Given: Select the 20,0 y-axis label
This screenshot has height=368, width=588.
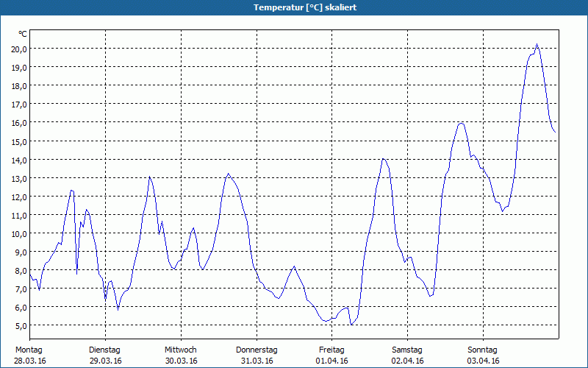Looking at the screenshot, I should (19, 49).
